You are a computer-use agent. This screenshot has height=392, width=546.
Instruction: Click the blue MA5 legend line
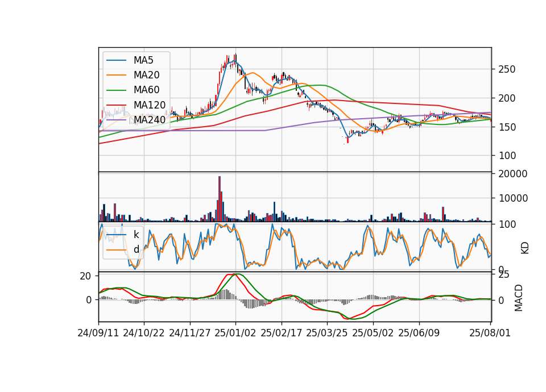(x=116, y=60)
